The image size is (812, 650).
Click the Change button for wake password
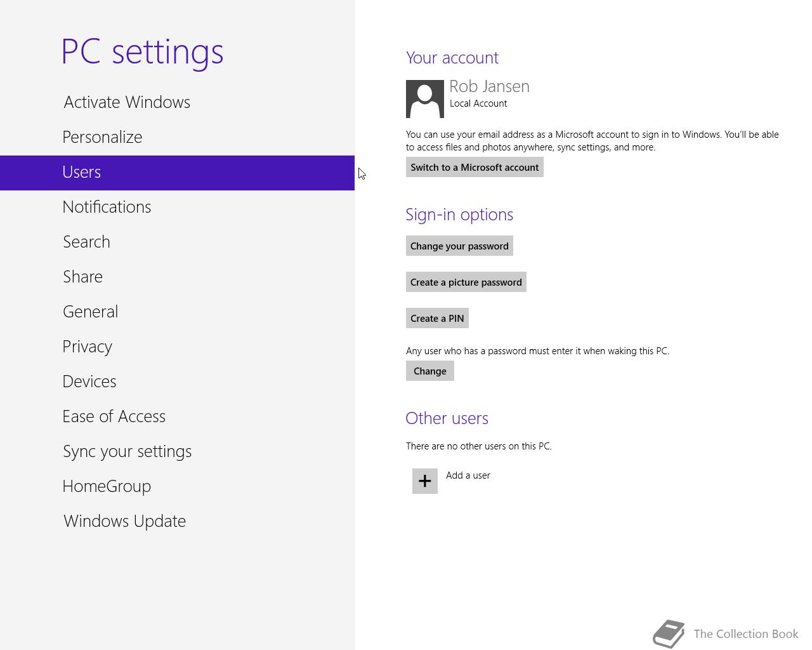click(x=430, y=371)
